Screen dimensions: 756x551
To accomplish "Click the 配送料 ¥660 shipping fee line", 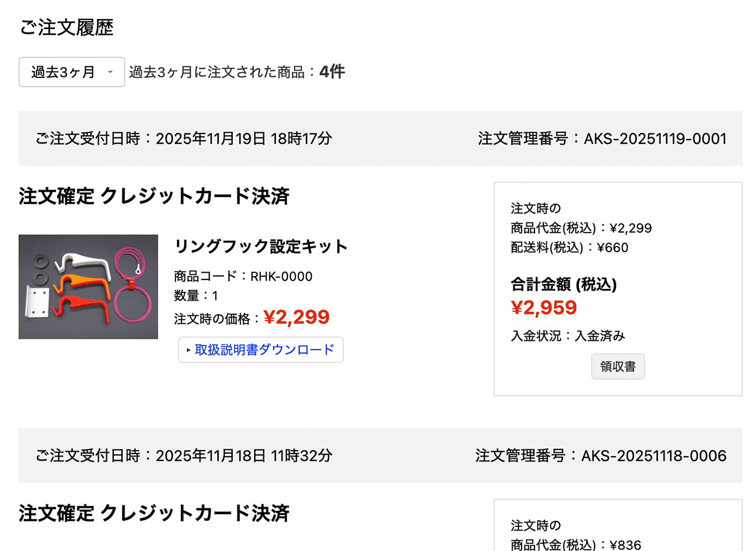I will coord(569,247).
